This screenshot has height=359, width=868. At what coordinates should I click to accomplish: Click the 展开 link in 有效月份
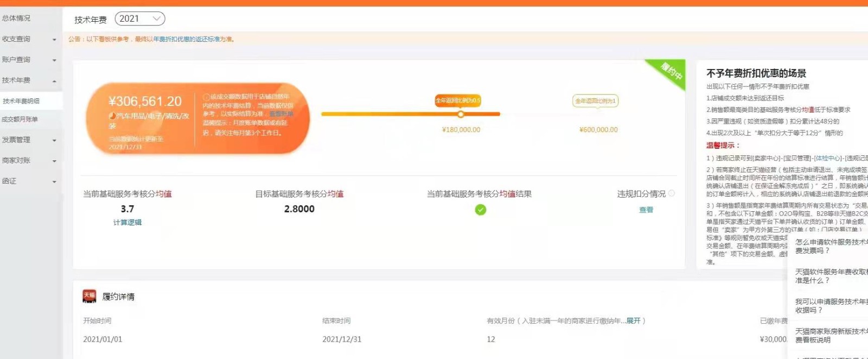pos(633,321)
